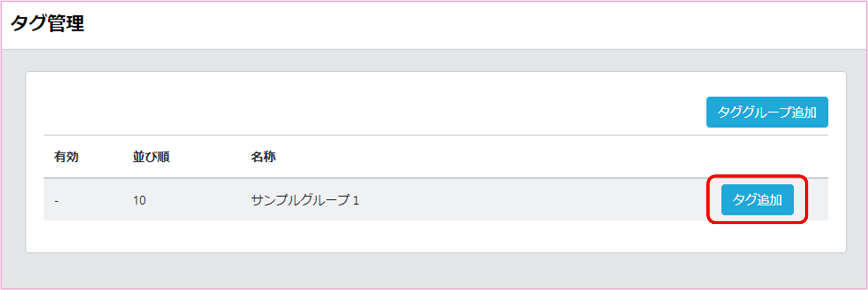Select the 並び順 value of サンプルグループ1
The image size is (868, 290).
139,200
